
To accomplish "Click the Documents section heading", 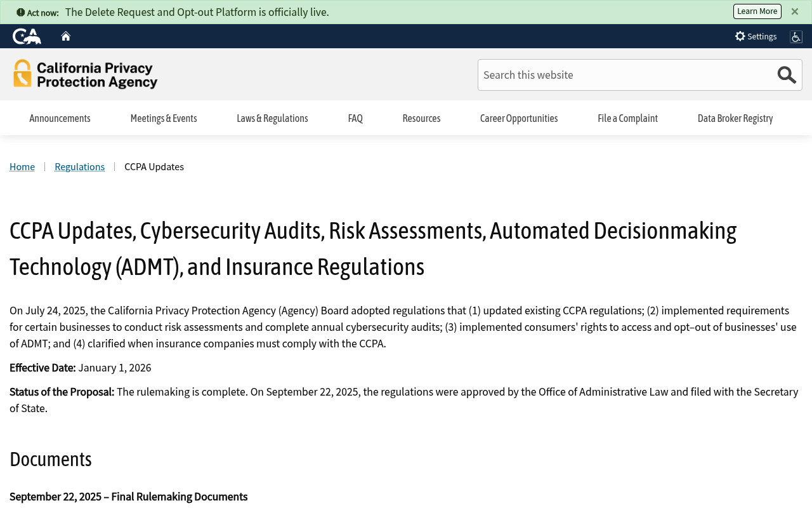I will [51, 458].
